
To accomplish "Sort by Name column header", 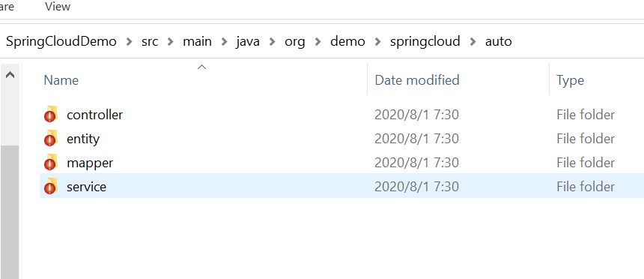I will coord(61,79).
